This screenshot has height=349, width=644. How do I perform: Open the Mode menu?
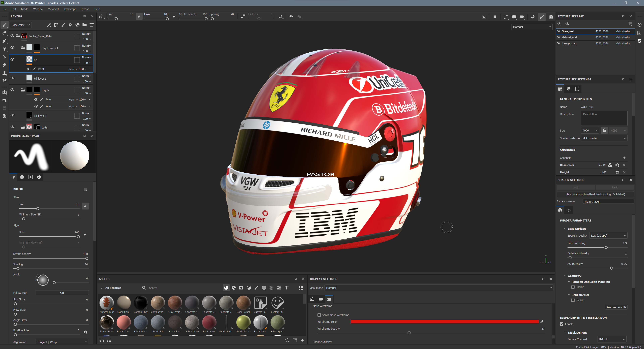[x=24, y=9]
